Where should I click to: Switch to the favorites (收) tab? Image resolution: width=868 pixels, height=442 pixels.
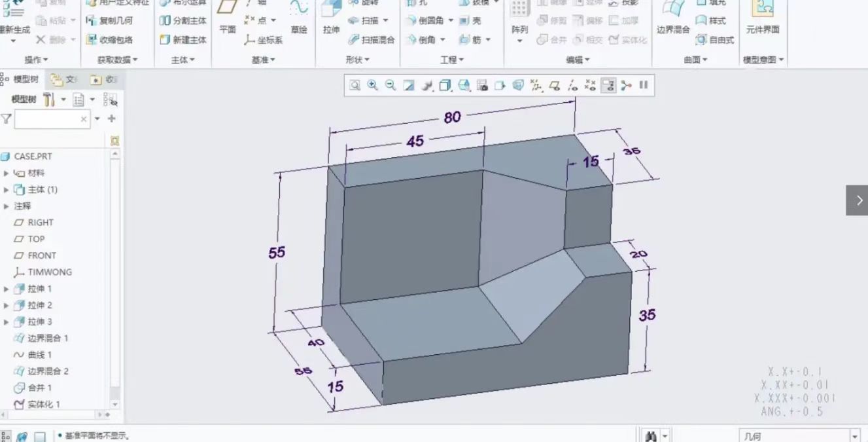point(104,80)
